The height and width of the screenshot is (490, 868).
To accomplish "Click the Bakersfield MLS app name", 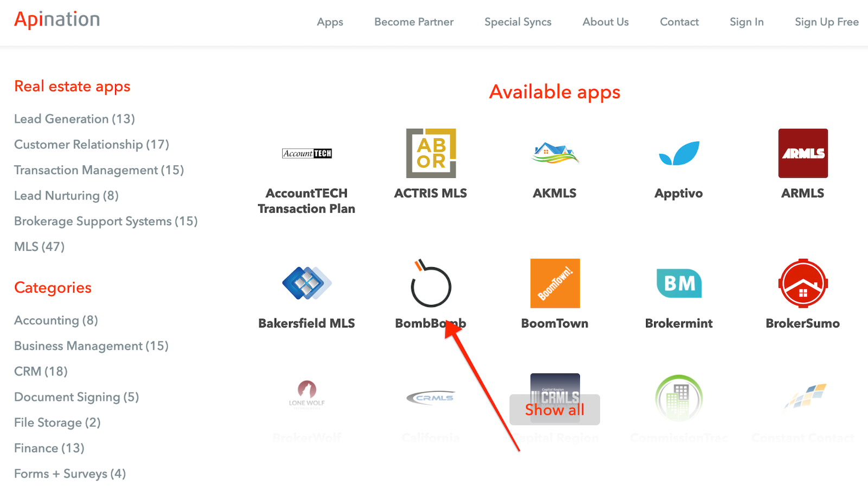I will pyautogui.click(x=307, y=324).
